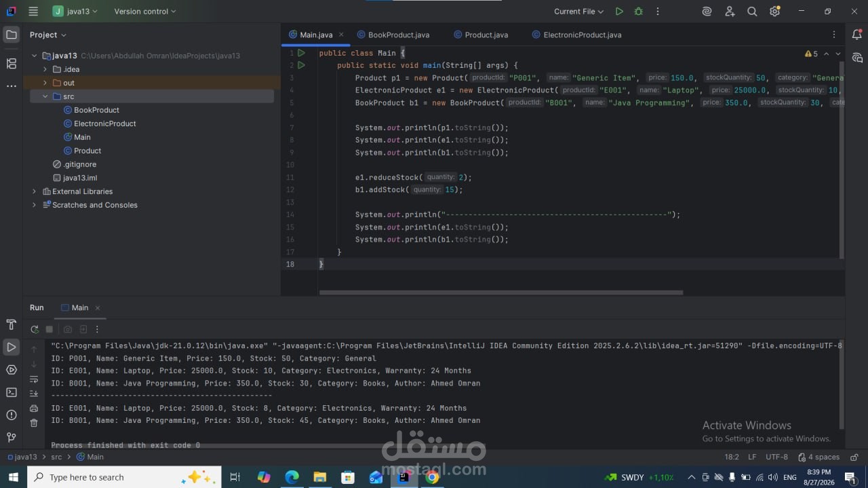Open the java13 project dropdown in title bar
This screenshot has width=868, height=488.
pos(75,12)
